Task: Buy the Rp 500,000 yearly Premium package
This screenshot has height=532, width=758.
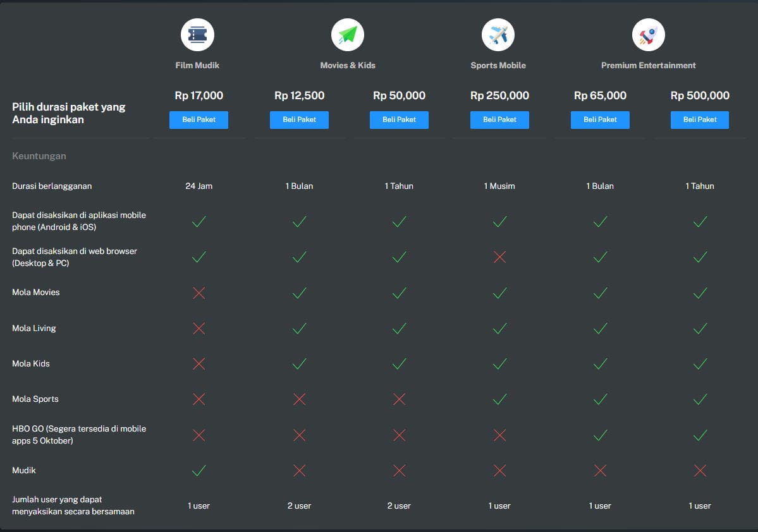Action: coord(699,120)
